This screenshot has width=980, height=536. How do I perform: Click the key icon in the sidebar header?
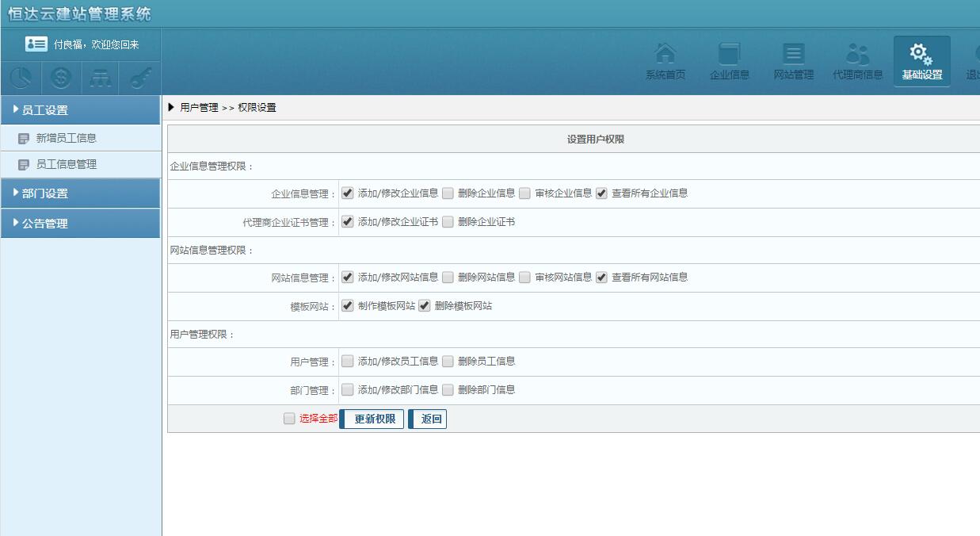pyautogui.click(x=140, y=78)
